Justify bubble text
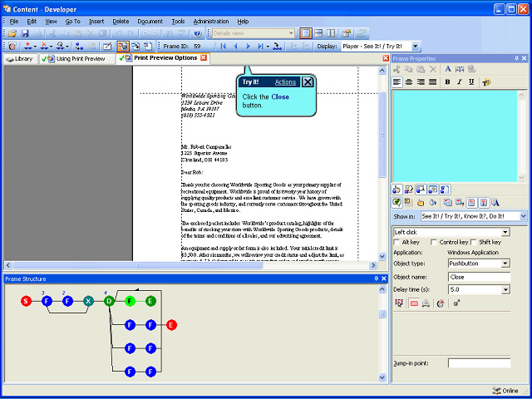This screenshot has height=399, width=532. pos(432,82)
